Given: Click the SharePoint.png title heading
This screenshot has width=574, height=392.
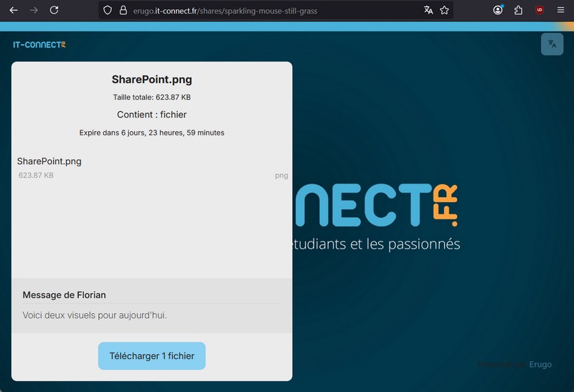Looking at the screenshot, I should 152,80.
